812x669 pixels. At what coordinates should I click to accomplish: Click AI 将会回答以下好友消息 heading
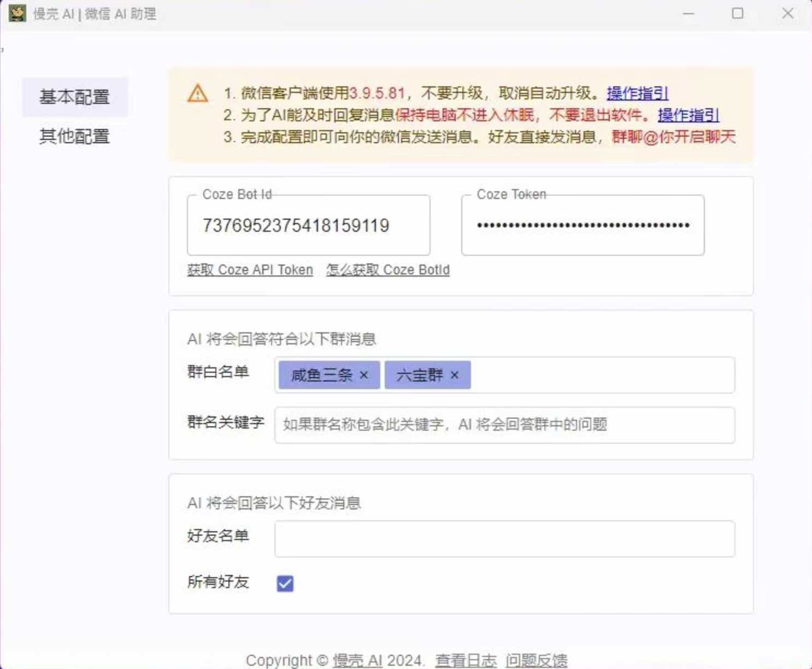click(274, 503)
